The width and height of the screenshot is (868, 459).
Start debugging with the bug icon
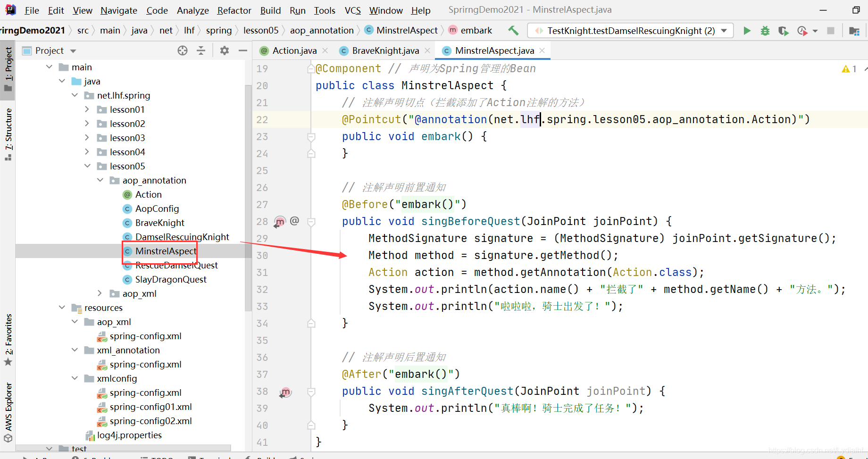pos(765,31)
